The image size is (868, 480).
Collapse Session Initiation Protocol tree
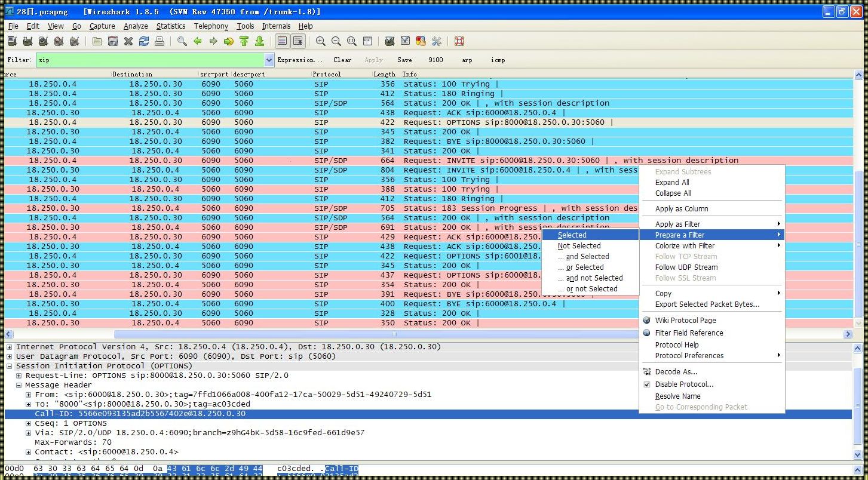(x=10, y=366)
